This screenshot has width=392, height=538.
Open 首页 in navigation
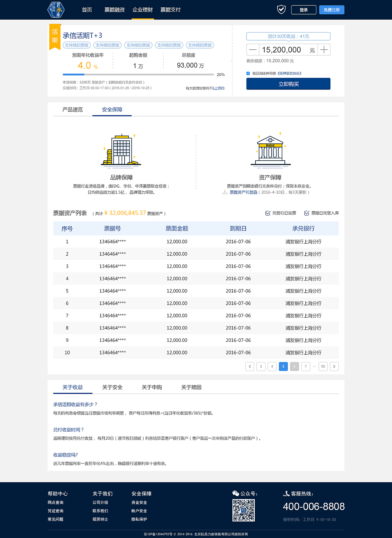click(87, 10)
